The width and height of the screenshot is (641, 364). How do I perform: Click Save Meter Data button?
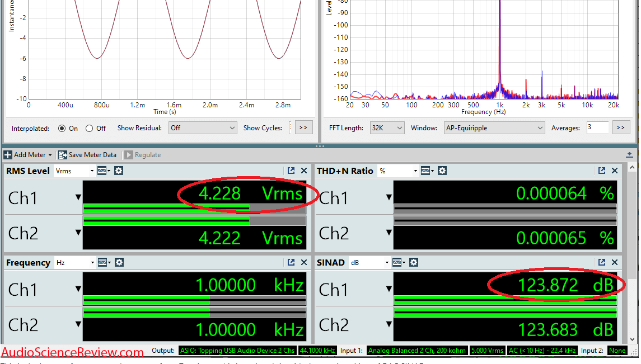coord(87,155)
